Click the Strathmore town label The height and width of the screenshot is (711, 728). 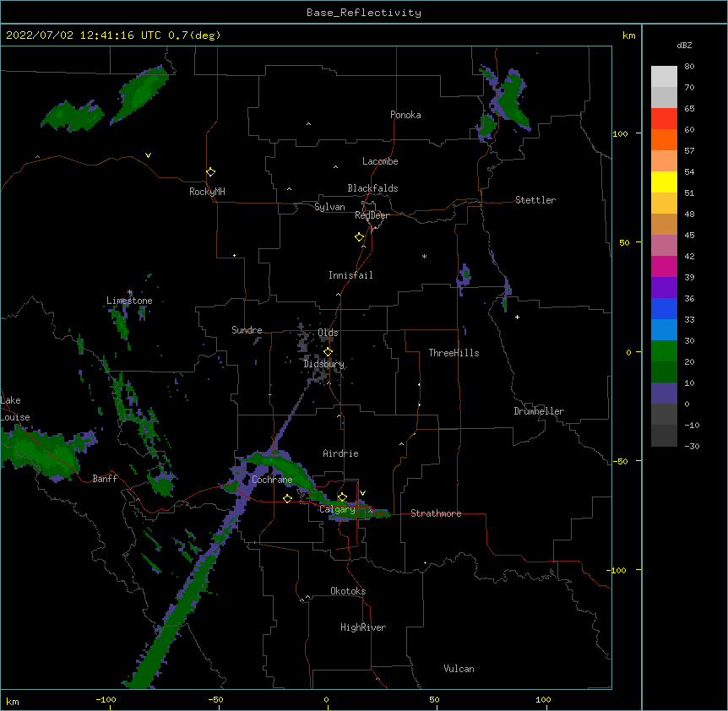[x=436, y=513]
